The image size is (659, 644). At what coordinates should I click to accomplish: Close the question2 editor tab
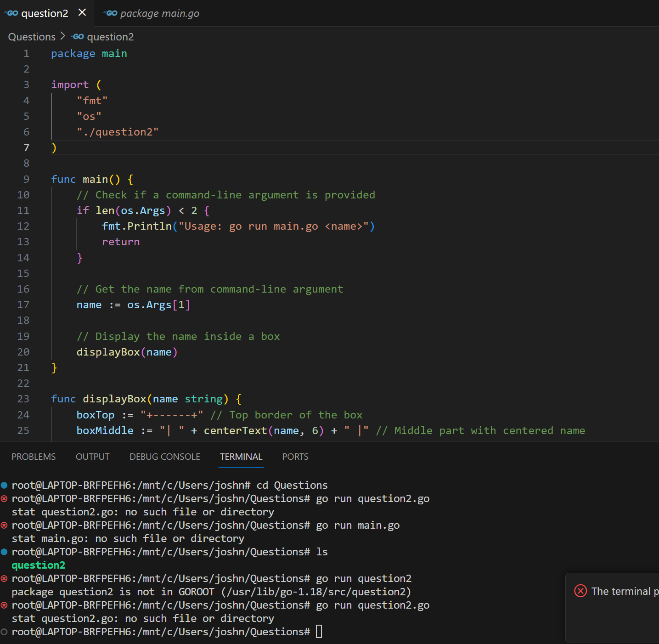click(82, 13)
